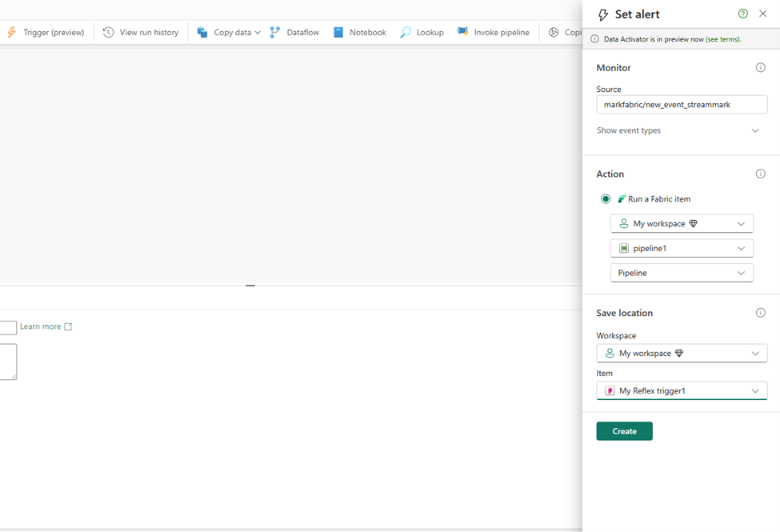Click the Save location info icon
This screenshot has width=780, height=532.
pyautogui.click(x=761, y=313)
